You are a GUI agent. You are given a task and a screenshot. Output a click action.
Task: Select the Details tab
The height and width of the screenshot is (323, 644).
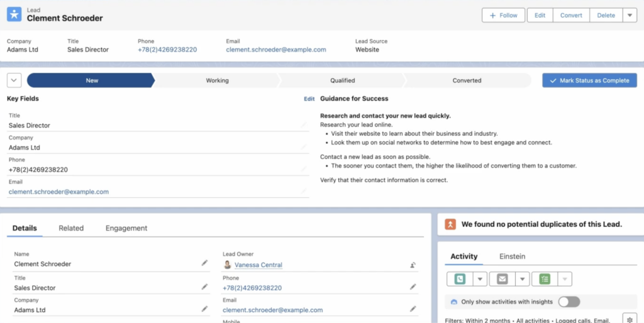[25, 228]
